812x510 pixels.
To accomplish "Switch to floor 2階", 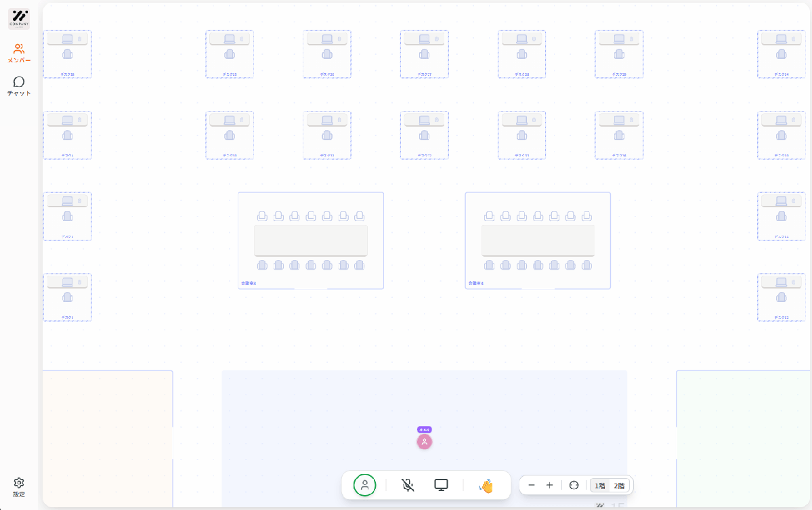I will tap(619, 485).
